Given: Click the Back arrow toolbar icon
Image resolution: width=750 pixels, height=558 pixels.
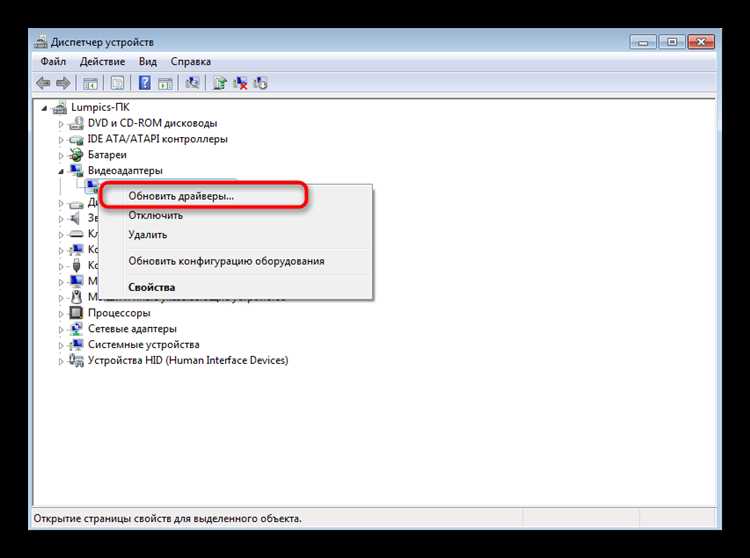Looking at the screenshot, I should point(43,83).
